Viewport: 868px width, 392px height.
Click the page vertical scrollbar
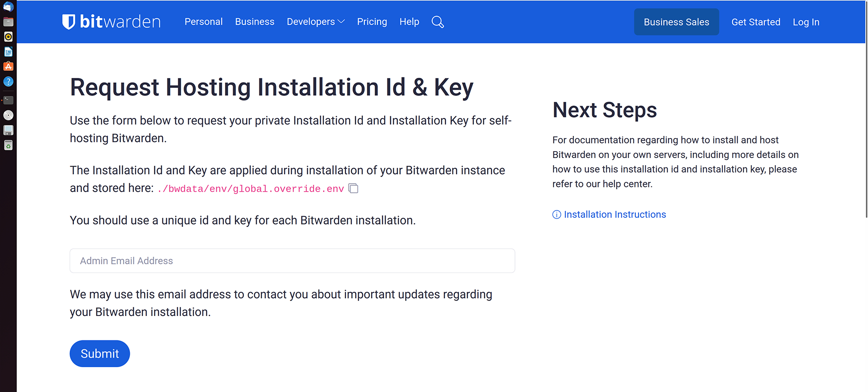[x=866, y=109]
